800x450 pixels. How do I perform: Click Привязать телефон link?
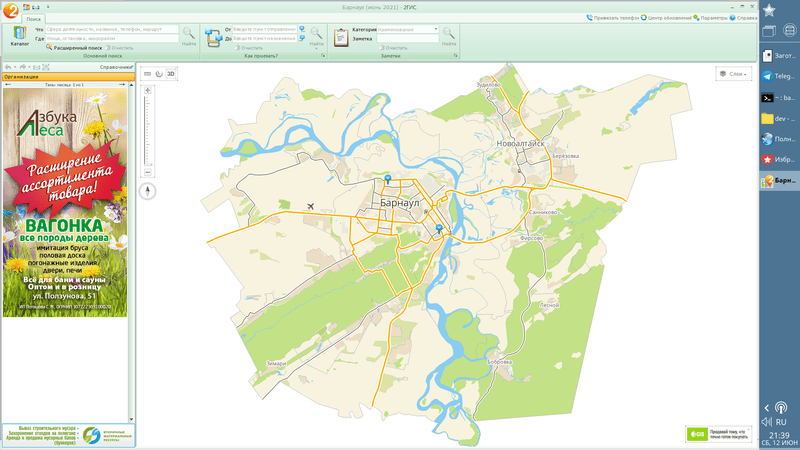pyautogui.click(x=615, y=18)
